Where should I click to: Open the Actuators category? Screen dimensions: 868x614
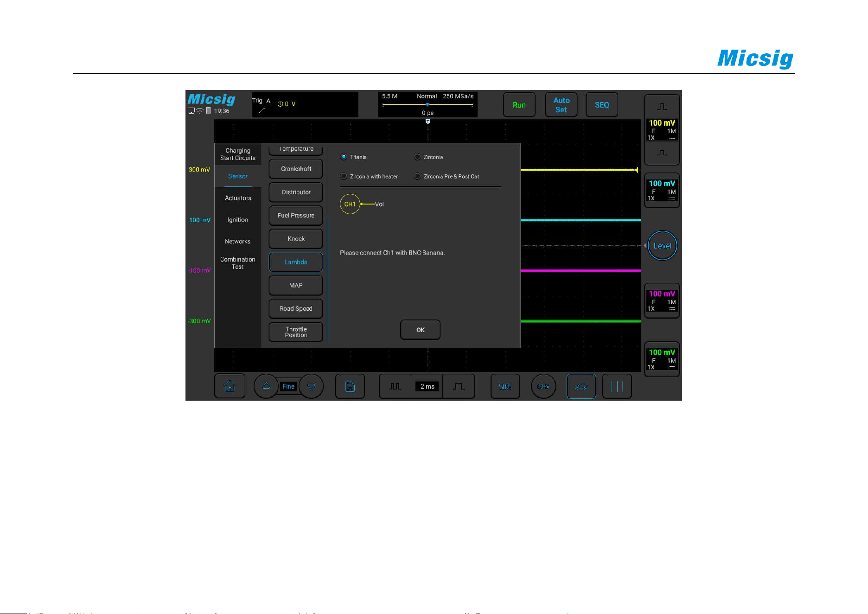238,198
